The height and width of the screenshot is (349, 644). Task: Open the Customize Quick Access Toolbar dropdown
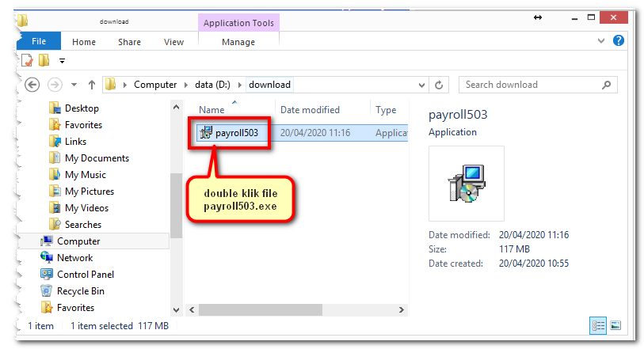click(x=62, y=61)
